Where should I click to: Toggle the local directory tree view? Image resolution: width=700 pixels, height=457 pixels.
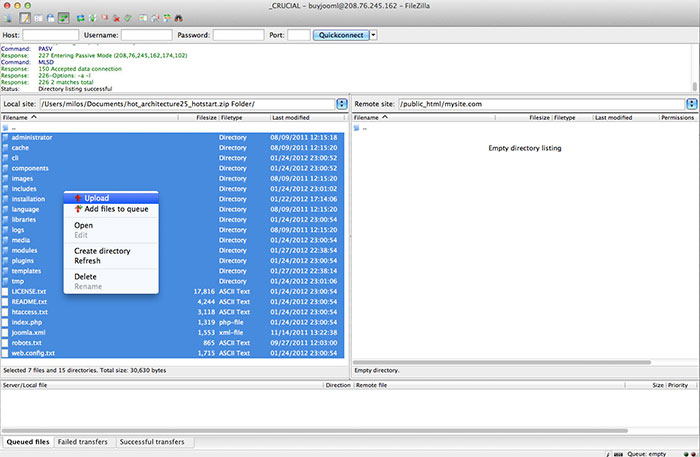(38, 18)
